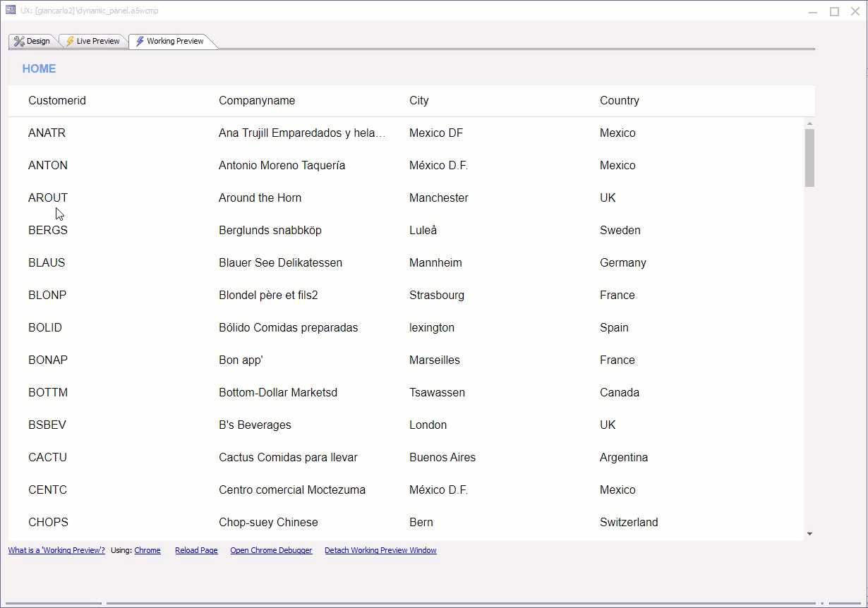Viewport: 868px width, 608px height.
Task: Maximize the UX window
Action: (834, 11)
